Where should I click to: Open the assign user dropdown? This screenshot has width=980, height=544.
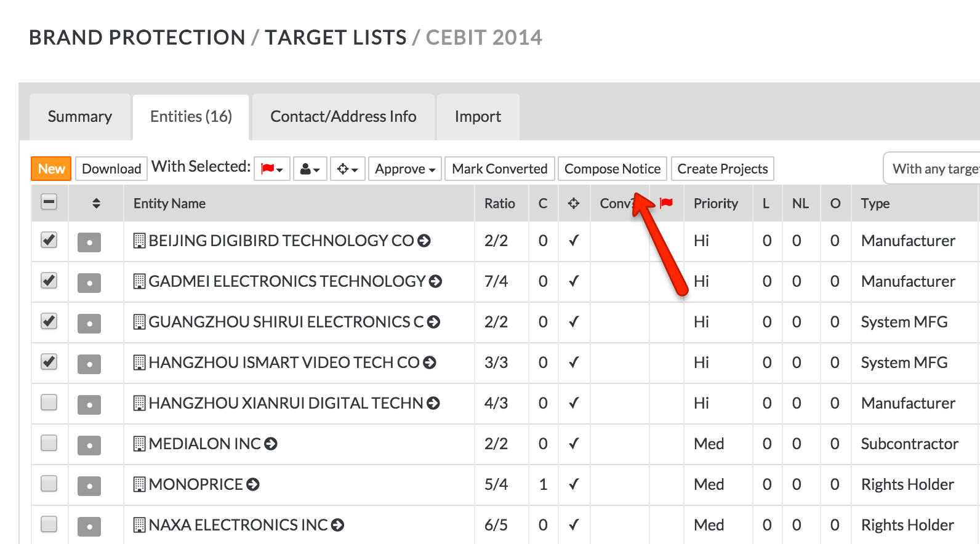coord(310,169)
